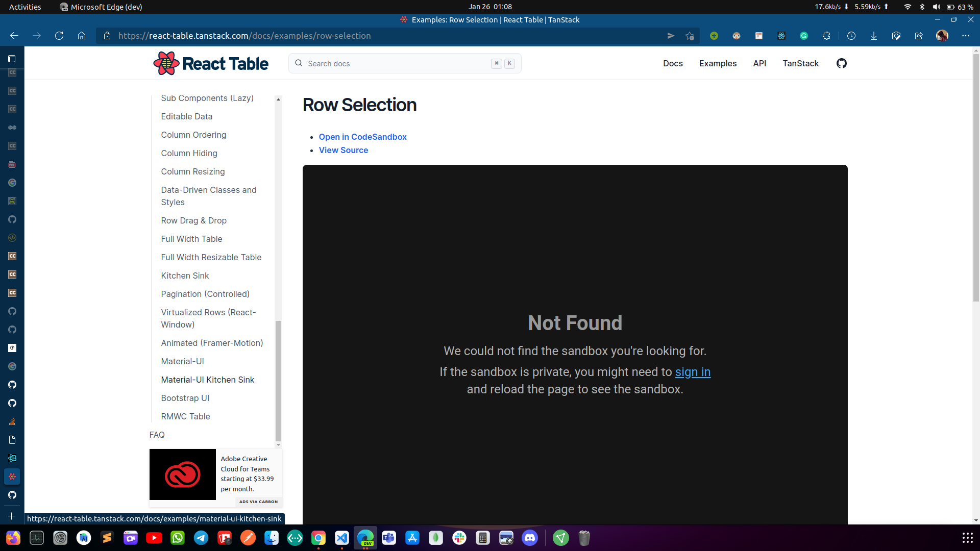Open the browser settings ellipsis menu
The width and height of the screenshot is (980, 551).
[x=966, y=36]
